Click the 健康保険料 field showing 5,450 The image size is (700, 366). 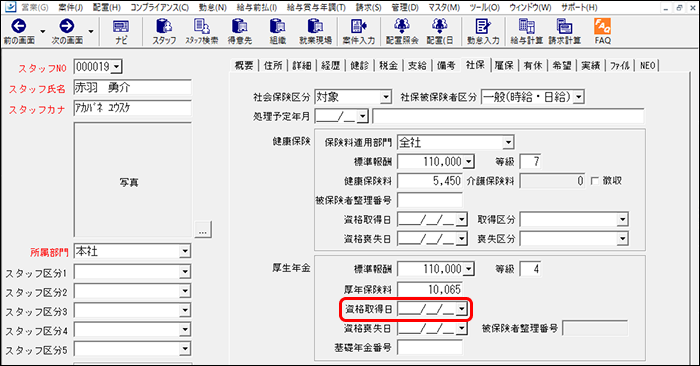coord(429,181)
